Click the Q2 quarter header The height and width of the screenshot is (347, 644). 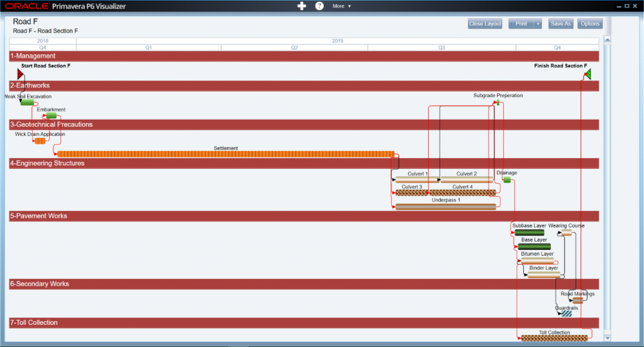pyautogui.click(x=294, y=48)
